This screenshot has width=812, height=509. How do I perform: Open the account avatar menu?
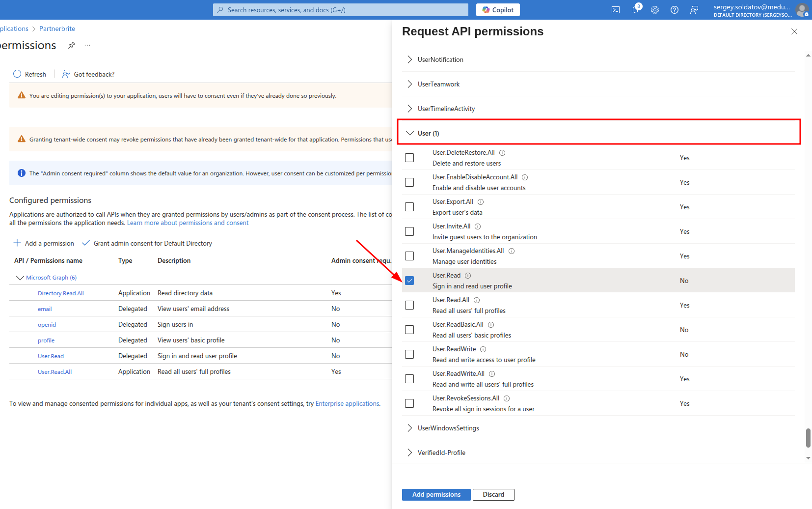click(802, 10)
